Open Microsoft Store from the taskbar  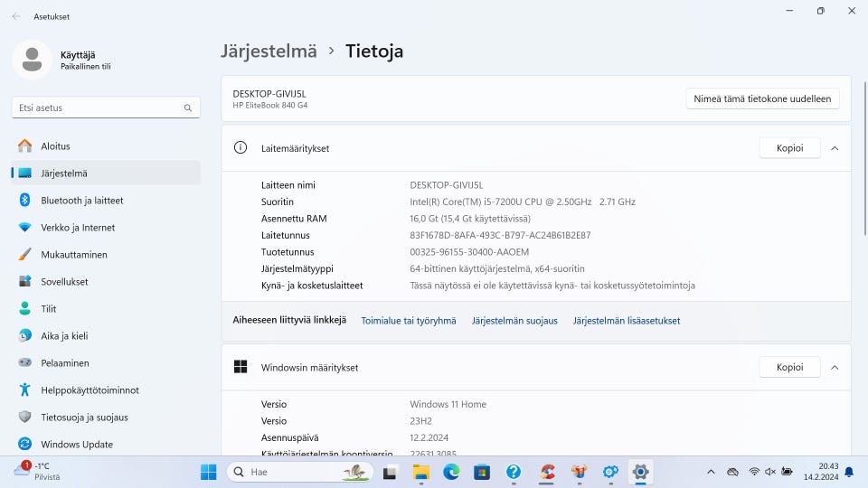click(482, 472)
